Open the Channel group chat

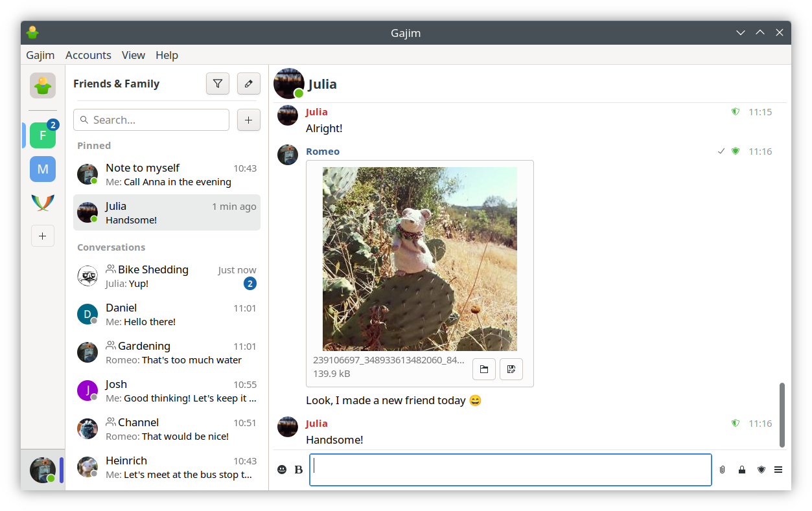click(x=167, y=429)
